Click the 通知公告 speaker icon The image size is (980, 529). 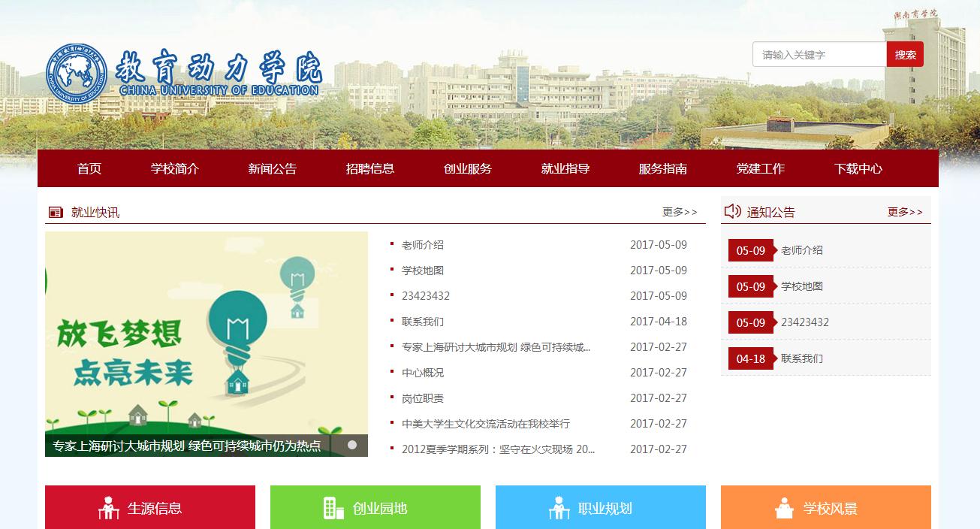click(x=732, y=212)
